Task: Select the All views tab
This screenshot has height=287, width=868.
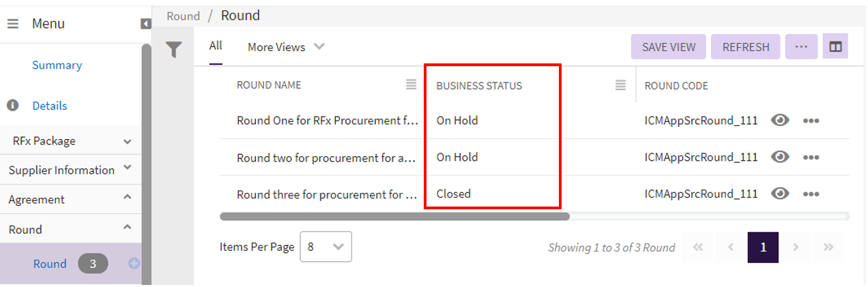Action: pos(216,46)
